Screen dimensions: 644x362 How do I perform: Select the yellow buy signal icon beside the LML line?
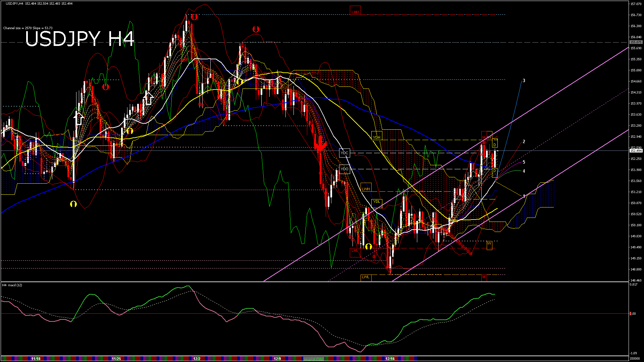pyautogui.click(x=369, y=246)
